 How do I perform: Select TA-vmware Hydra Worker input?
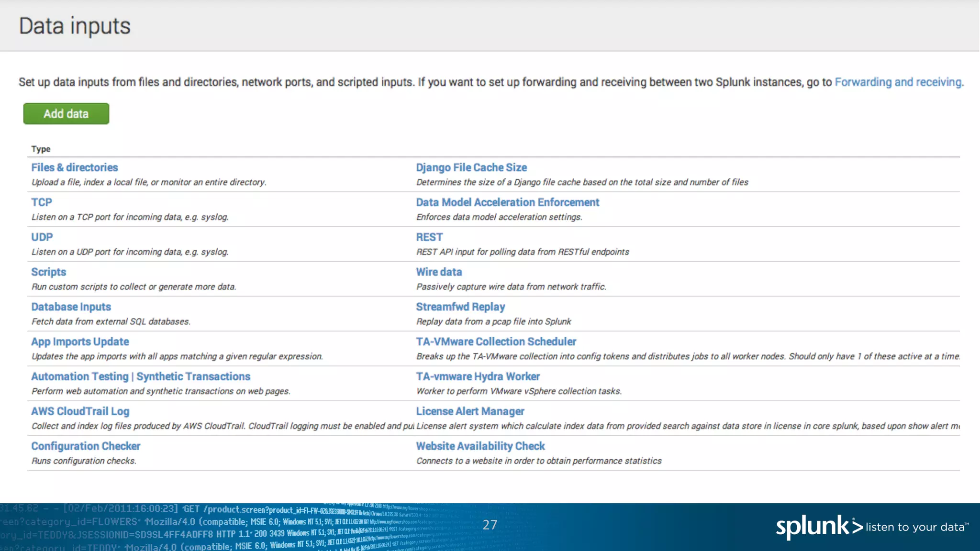point(478,377)
